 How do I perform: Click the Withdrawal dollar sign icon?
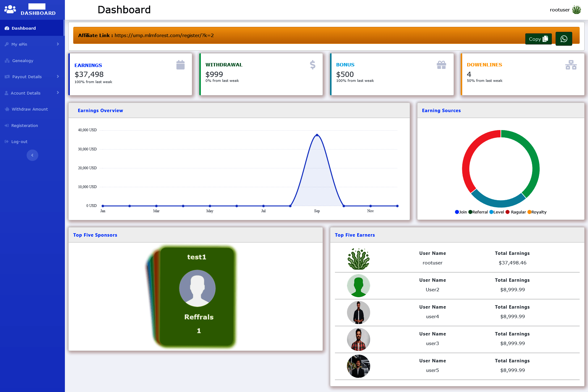click(313, 65)
